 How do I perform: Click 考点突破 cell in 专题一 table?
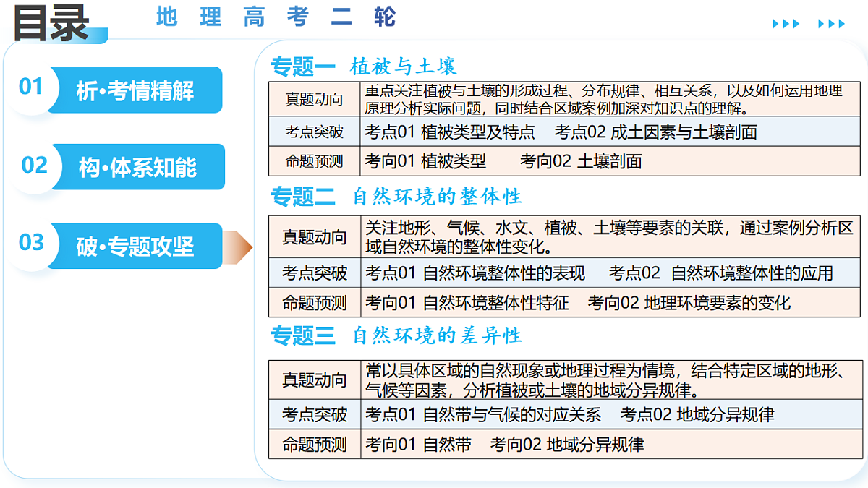(314, 132)
